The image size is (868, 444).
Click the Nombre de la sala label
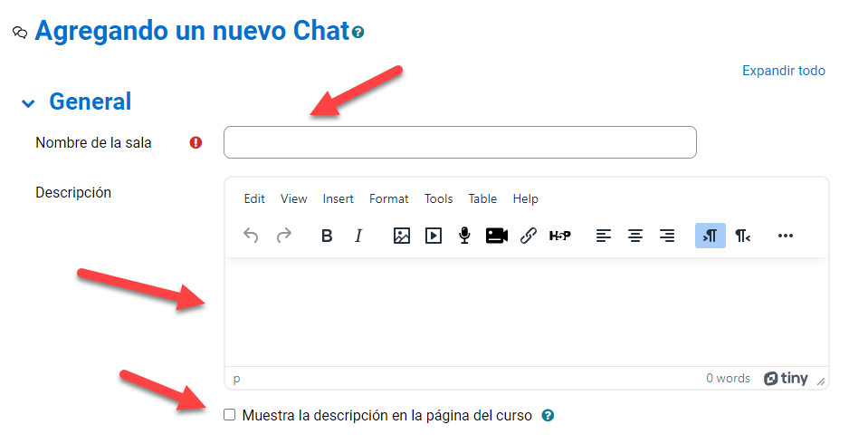point(93,142)
